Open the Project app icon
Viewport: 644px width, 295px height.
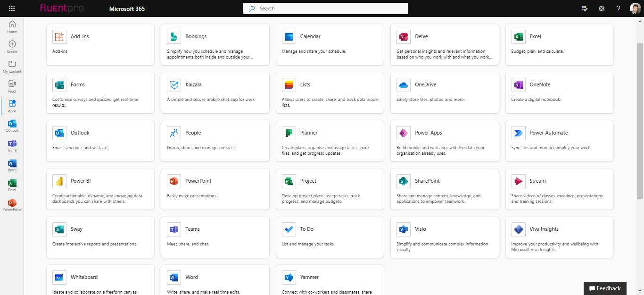pyautogui.click(x=289, y=181)
